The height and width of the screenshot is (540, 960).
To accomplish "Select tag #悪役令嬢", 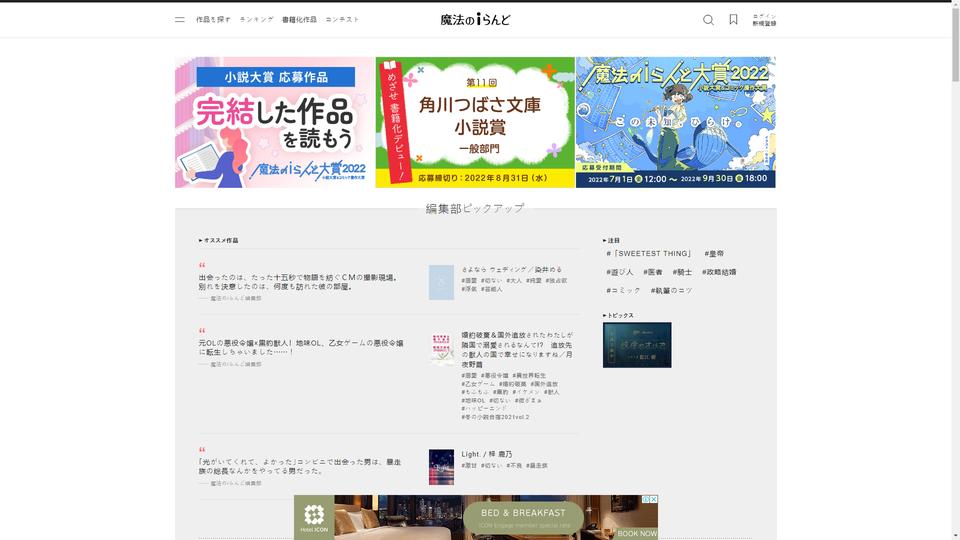I will [x=495, y=375].
